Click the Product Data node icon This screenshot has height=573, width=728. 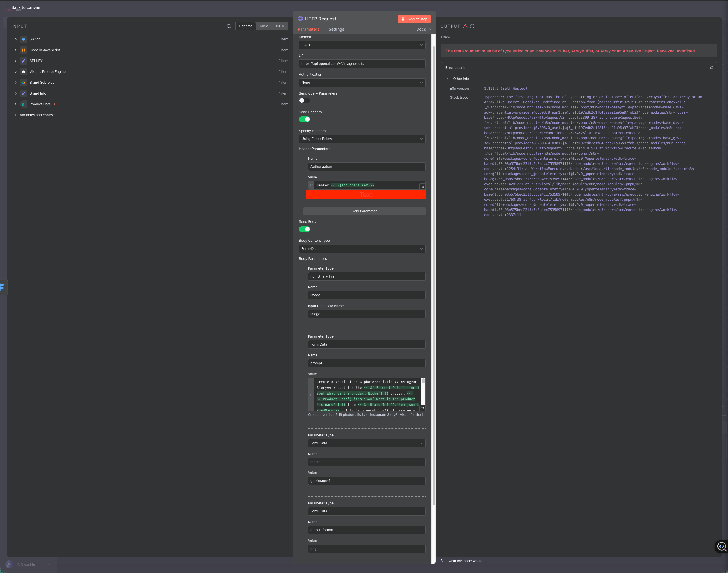[x=23, y=104]
